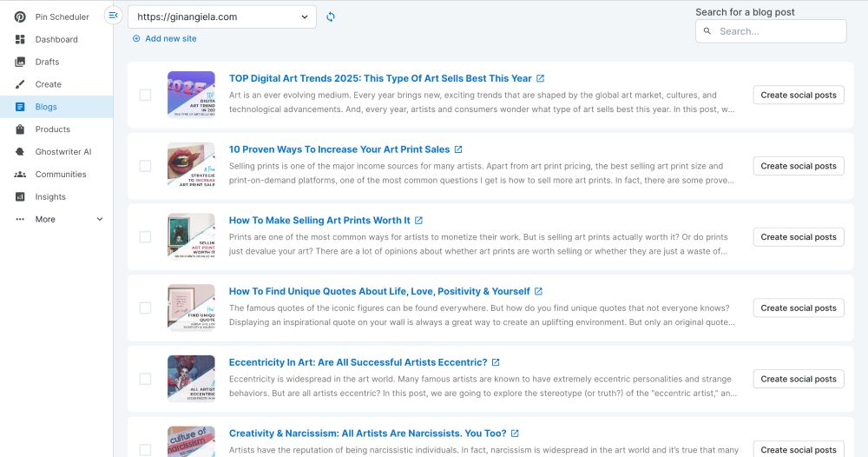This screenshot has width=868, height=457.
Task: Expand the More menu chevron
Action: (x=100, y=219)
